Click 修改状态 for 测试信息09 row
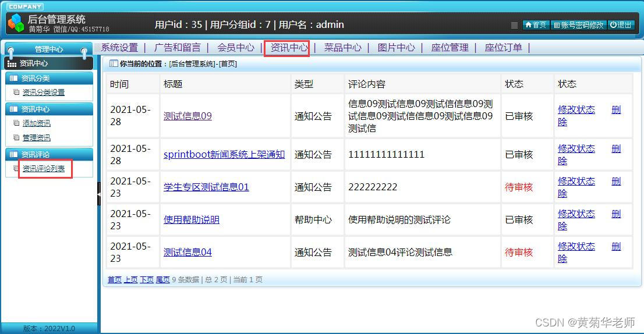644x334 pixels. tap(576, 109)
